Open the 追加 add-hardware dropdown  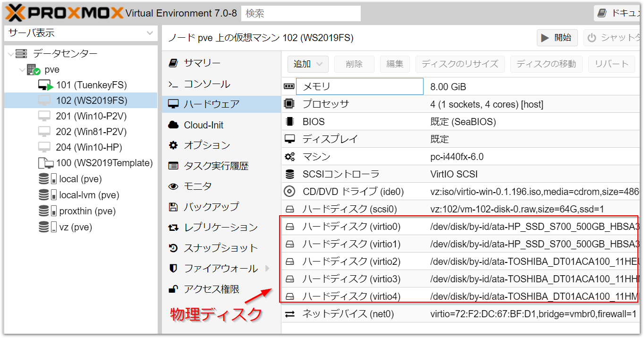point(308,64)
